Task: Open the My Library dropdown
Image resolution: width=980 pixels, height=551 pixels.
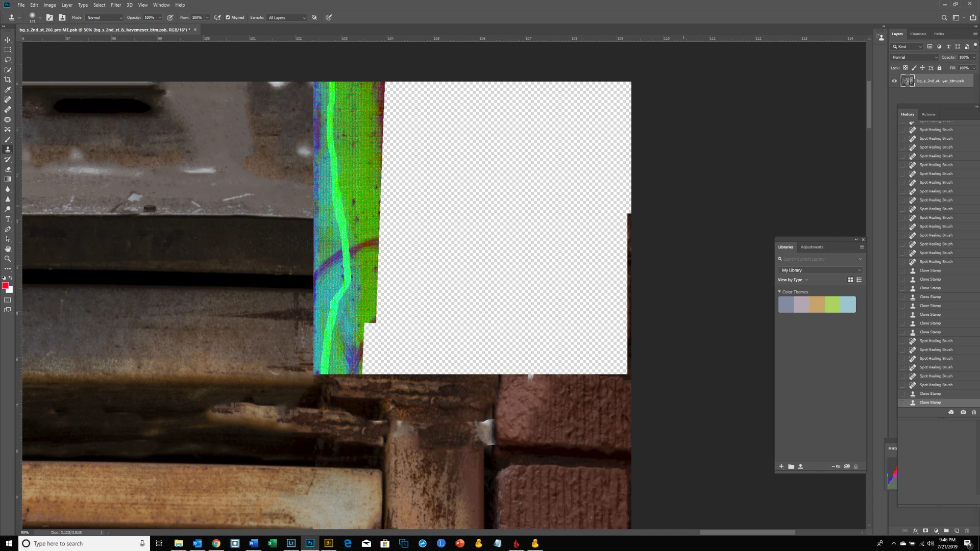Action: point(820,270)
